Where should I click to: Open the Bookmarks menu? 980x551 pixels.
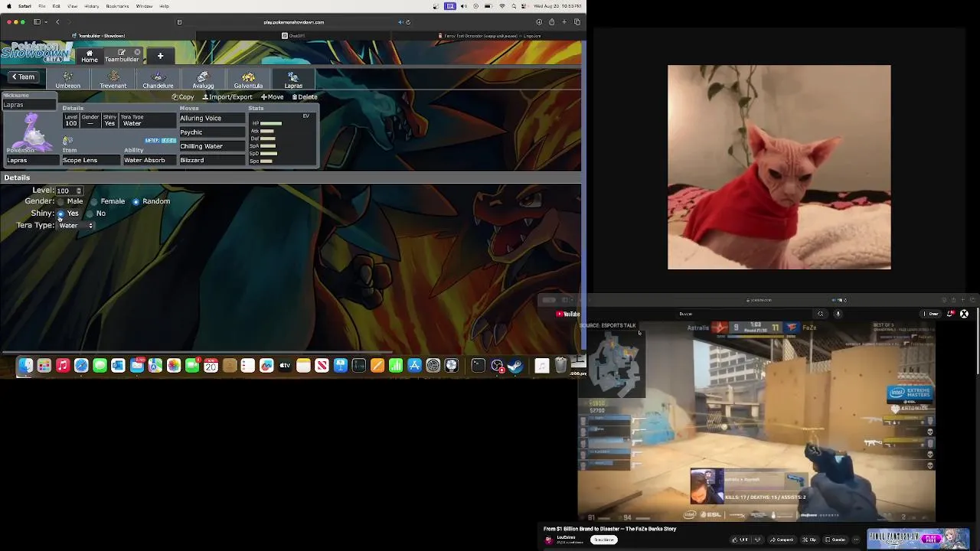click(117, 6)
